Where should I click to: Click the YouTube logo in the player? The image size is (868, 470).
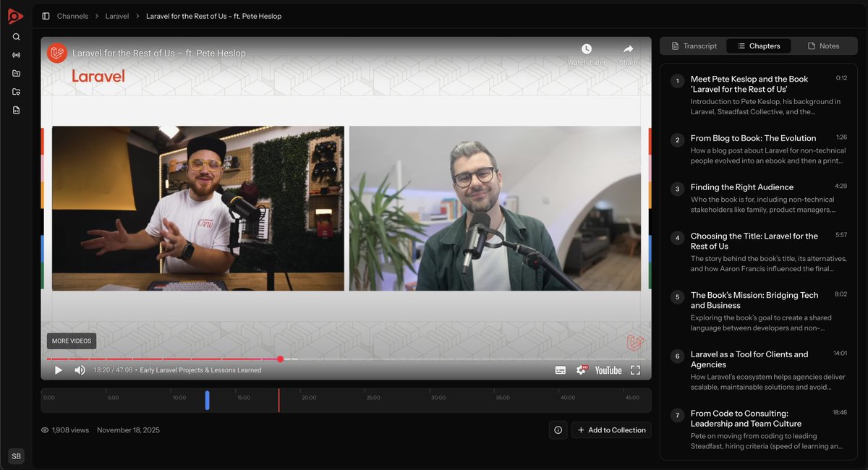tap(608, 370)
